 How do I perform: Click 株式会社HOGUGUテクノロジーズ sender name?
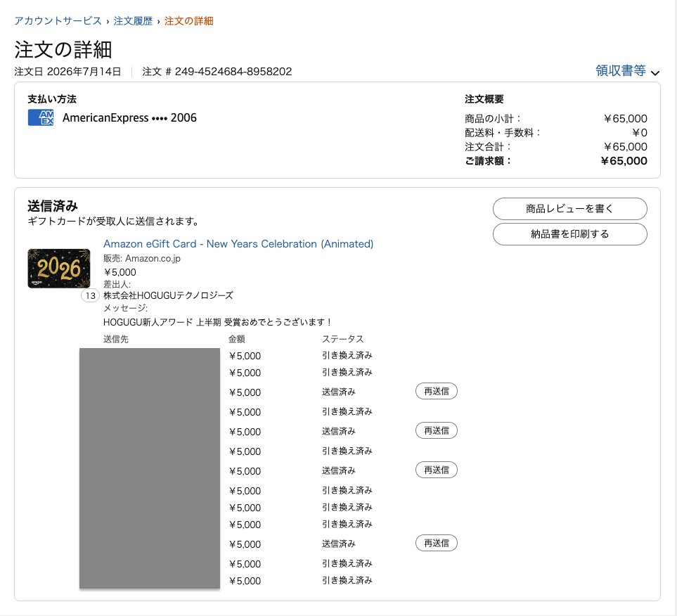click(x=168, y=295)
